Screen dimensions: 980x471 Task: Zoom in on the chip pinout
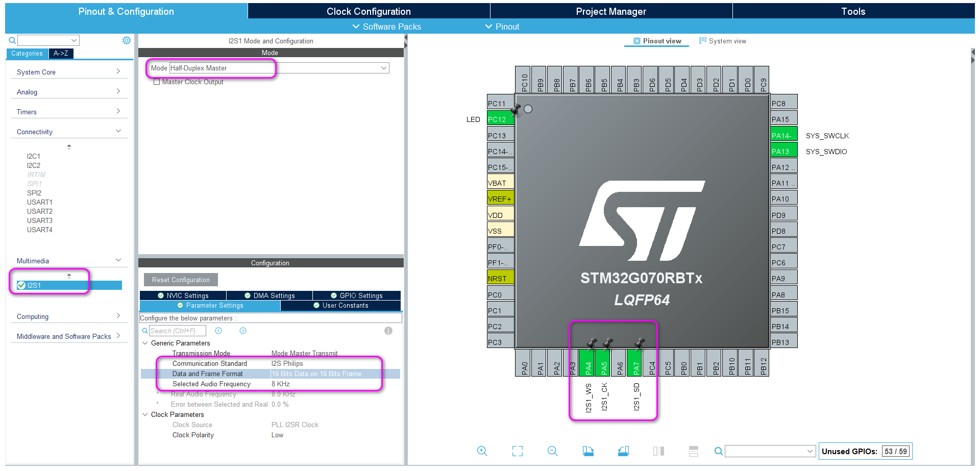point(482,451)
